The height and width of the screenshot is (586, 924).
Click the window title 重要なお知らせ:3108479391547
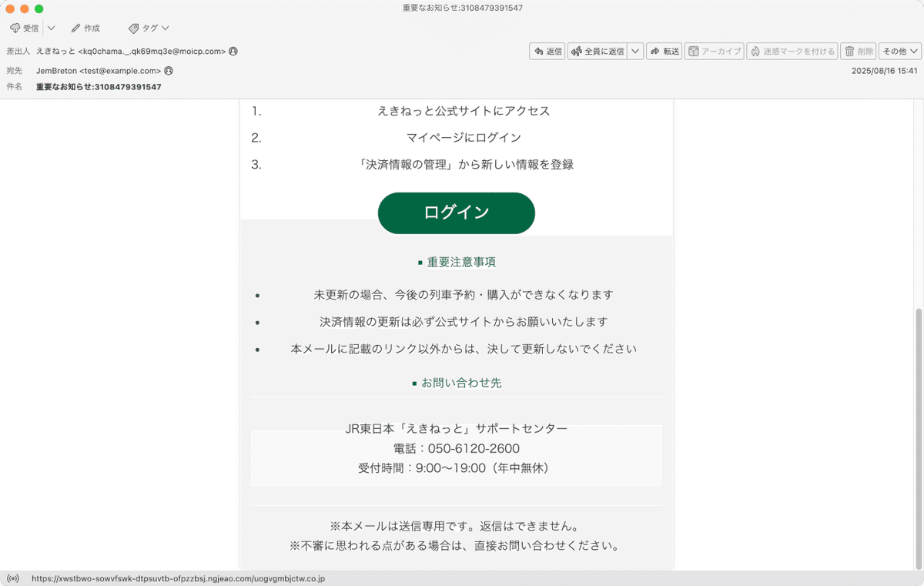click(463, 8)
